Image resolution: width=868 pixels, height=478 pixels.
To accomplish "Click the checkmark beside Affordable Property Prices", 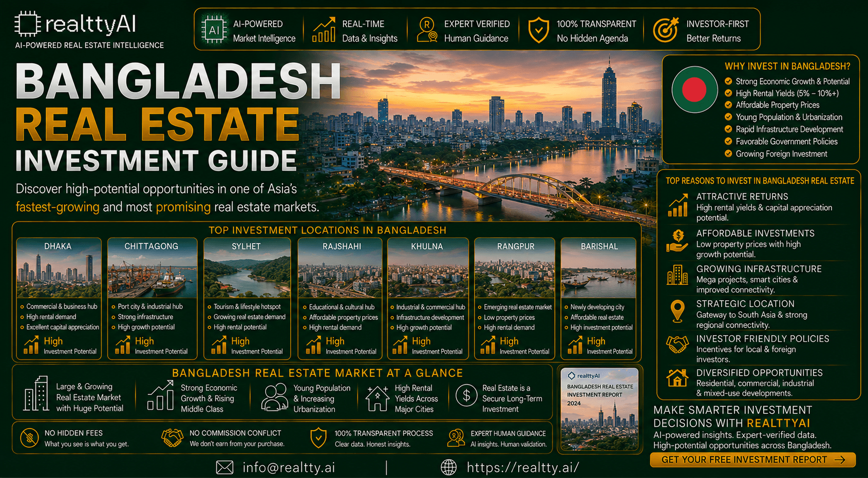I will click(x=728, y=105).
